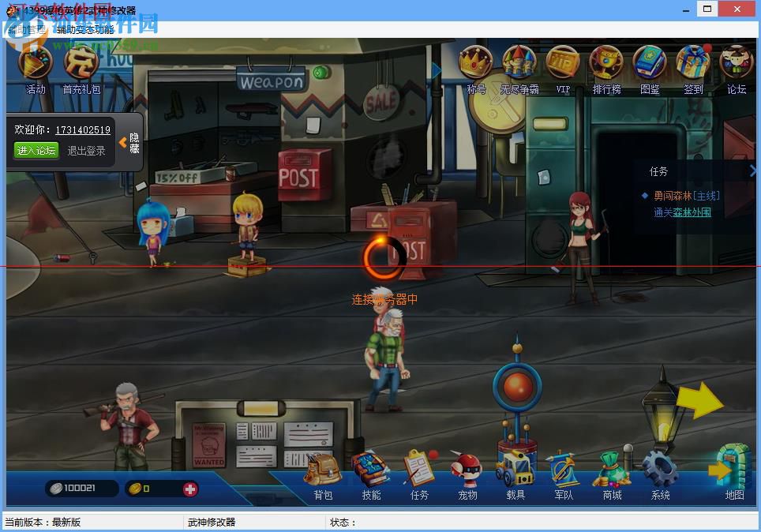The width and height of the screenshot is (761, 532).
Task: Click the blonde boy standing on the crate
Action: 248,227
